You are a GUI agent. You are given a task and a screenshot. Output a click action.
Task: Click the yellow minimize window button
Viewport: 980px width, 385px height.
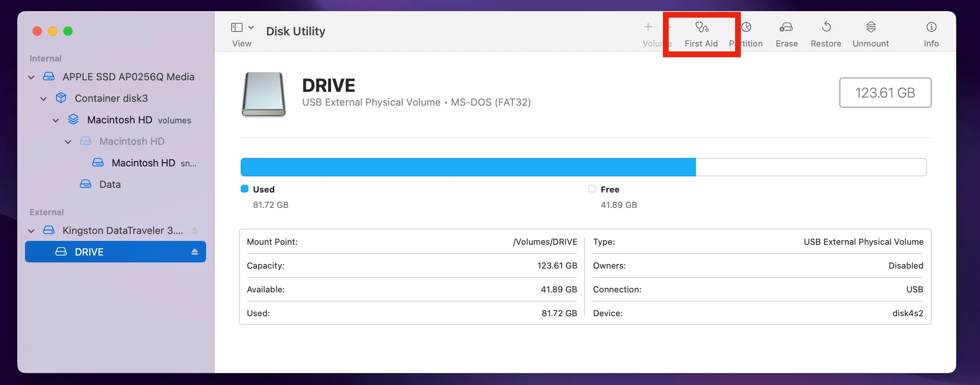tap(53, 31)
